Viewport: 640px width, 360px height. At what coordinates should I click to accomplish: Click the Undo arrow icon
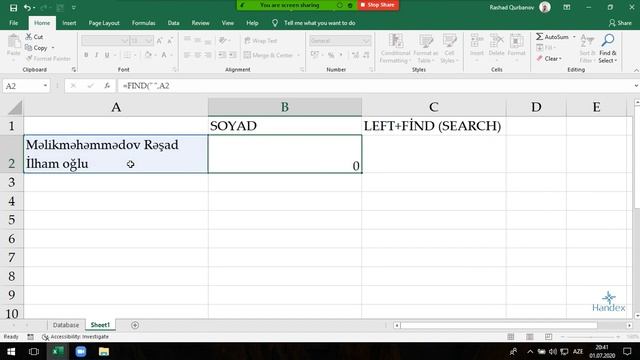27,7
